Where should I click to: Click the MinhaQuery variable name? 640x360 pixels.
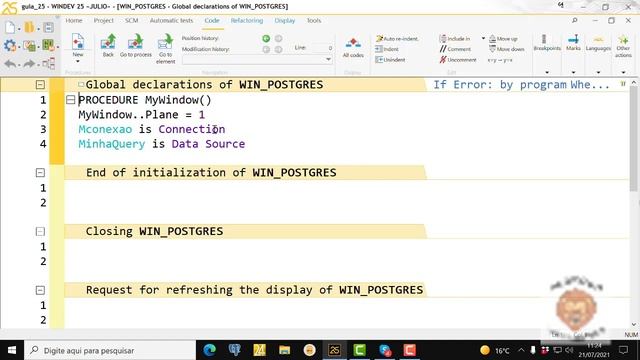(x=111, y=144)
